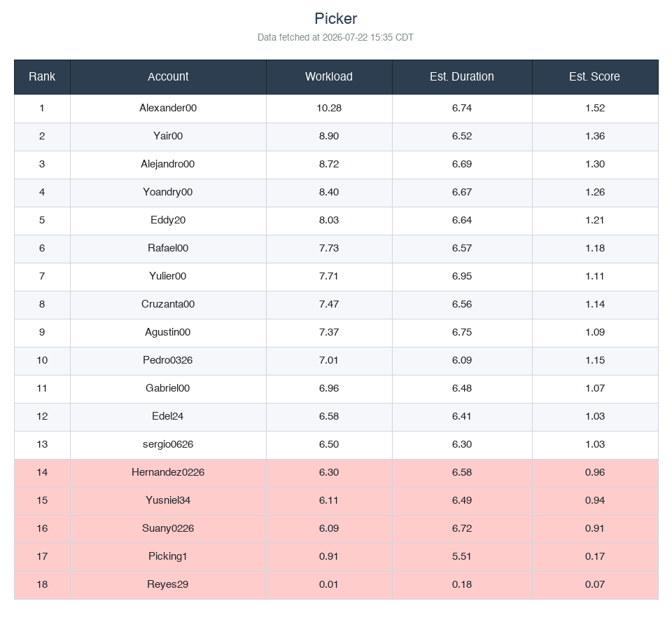Click the Account column header
672x620 pixels.
[168, 77]
